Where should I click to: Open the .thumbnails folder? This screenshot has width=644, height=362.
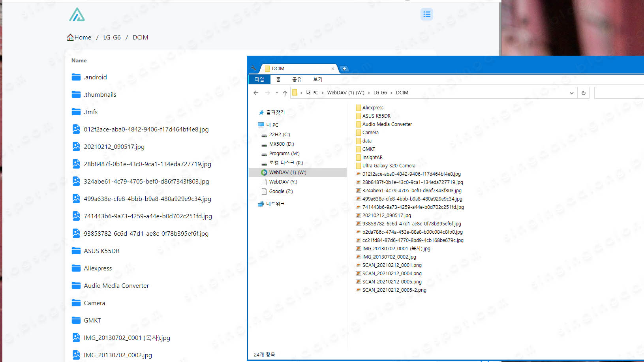(x=100, y=94)
